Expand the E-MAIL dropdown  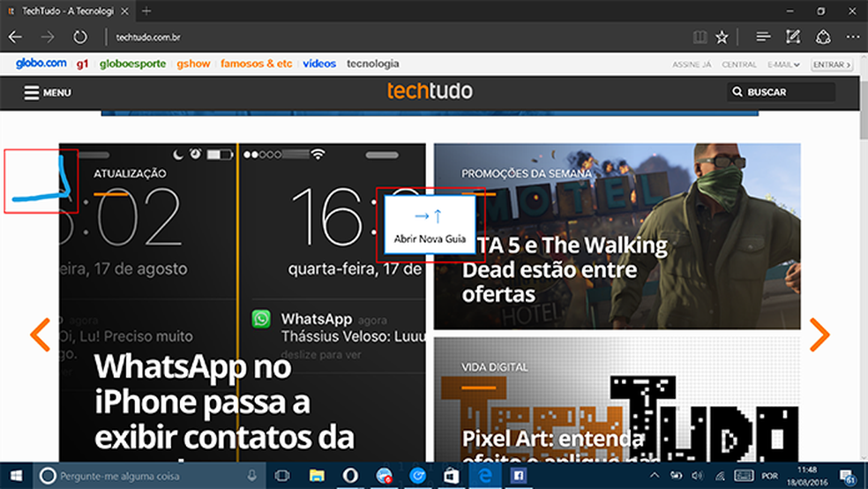click(783, 64)
